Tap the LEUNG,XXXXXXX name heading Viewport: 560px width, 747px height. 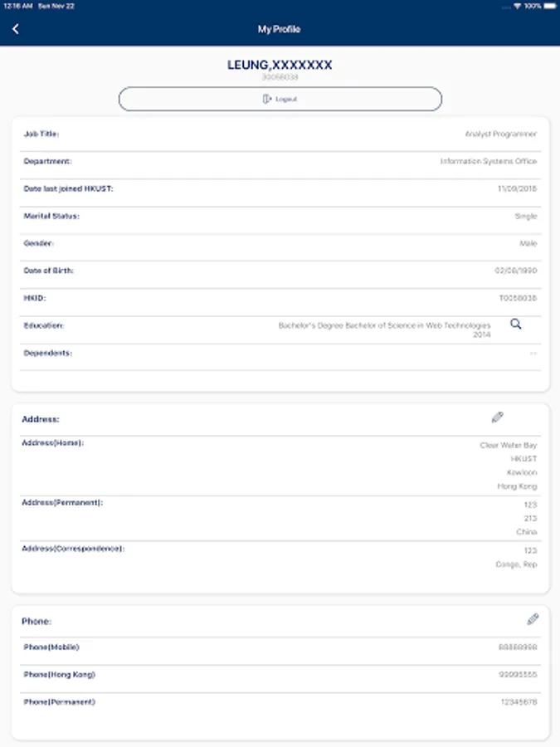click(x=280, y=65)
